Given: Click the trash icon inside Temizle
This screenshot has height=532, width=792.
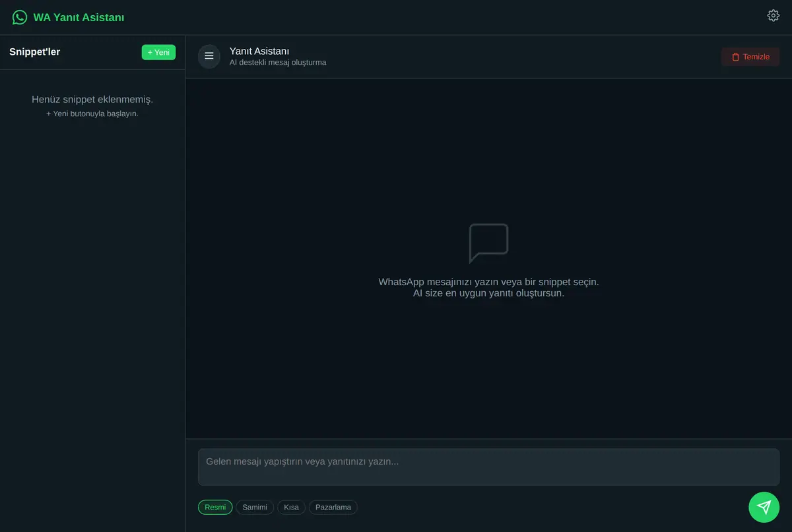Looking at the screenshot, I should coord(735,57).
